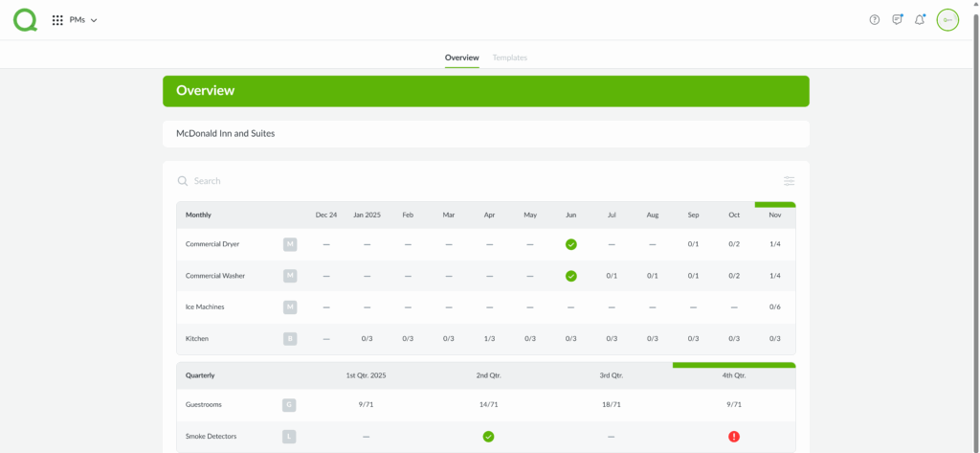This screenshot has width=980, height=453.
Task: Click the red alert in 4th Qtr.
Action: pyautogui.click(x=734, y=437)
